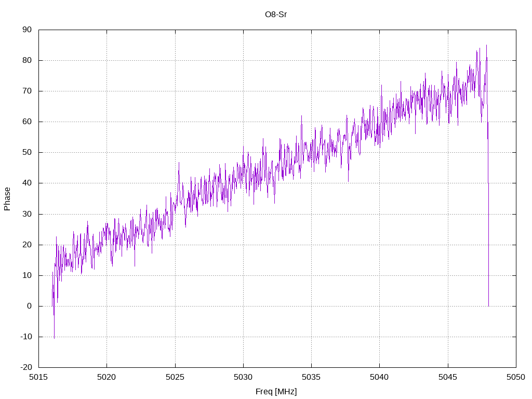532x399 pixels.
Task: Click x-axis tick label 5050
Action: tap(516, 377)
